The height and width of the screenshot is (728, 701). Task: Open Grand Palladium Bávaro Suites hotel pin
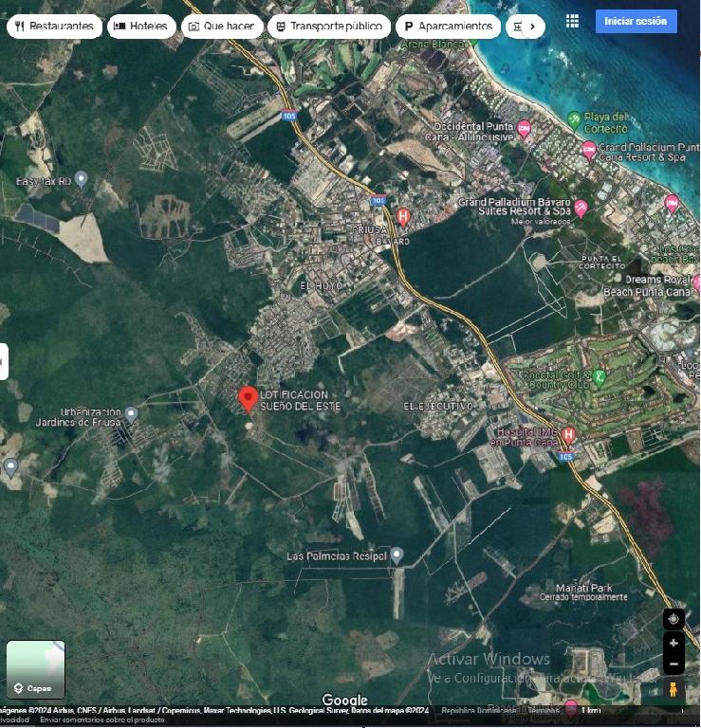pos(581,208)
